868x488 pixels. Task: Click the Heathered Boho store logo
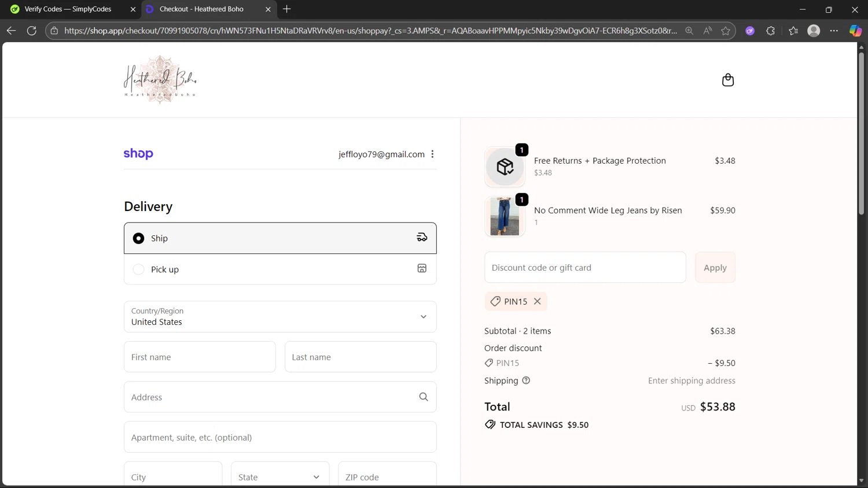(x=160, y=80)
